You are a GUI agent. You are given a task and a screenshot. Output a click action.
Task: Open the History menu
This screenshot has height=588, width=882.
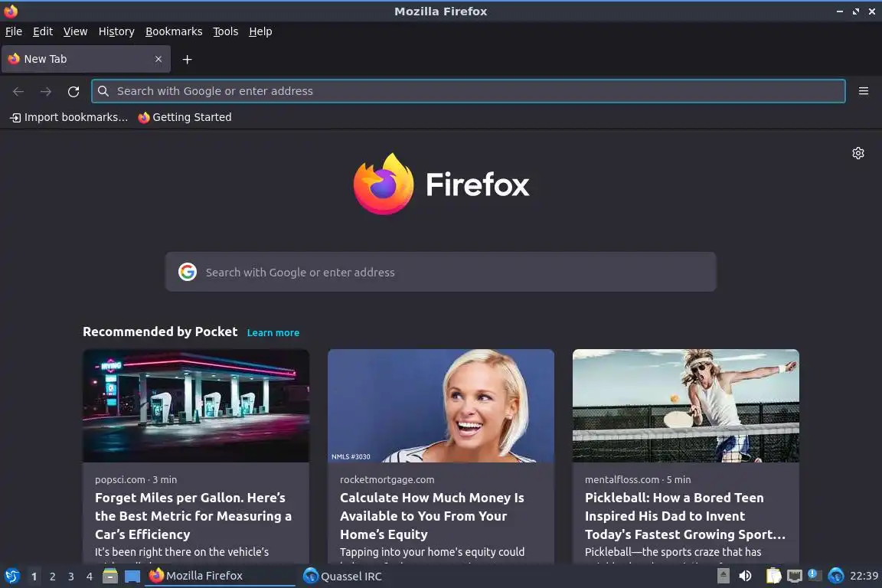click(x=116, y=31)
